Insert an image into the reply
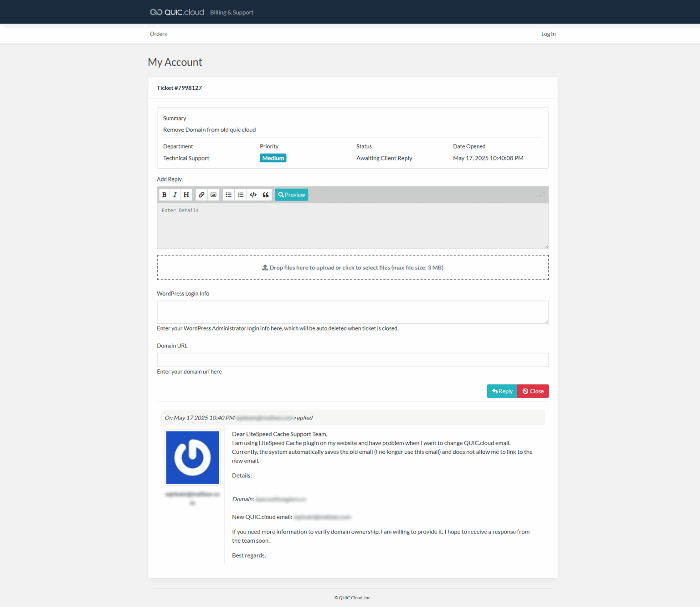This screenshot has width=700, height=607. coord(213,195)
